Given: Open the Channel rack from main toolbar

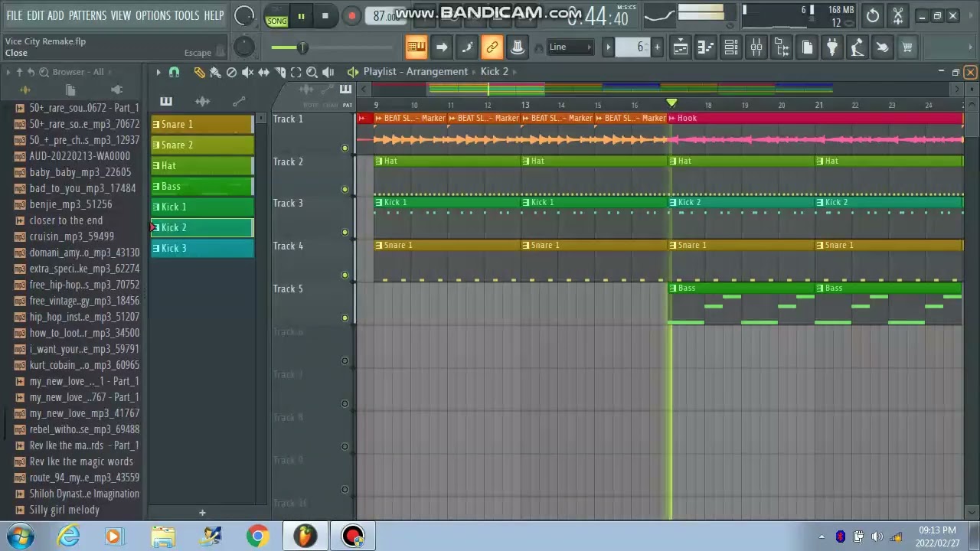Looking at the screenshot, I should pos(731,47).
